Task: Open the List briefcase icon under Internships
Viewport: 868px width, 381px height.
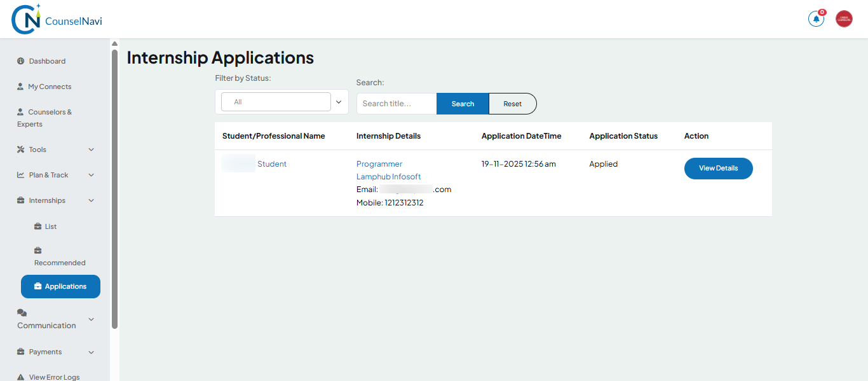Action: [38, 226]
